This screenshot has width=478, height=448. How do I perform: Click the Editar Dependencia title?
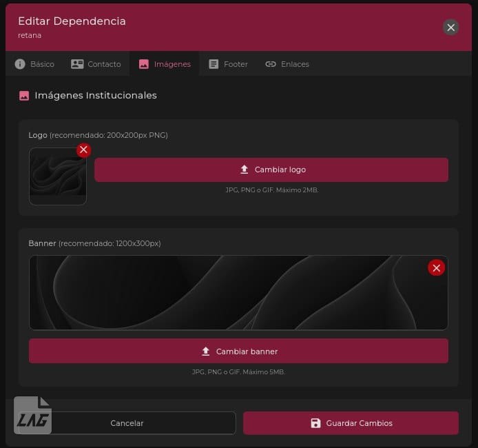tap(72, 21)
